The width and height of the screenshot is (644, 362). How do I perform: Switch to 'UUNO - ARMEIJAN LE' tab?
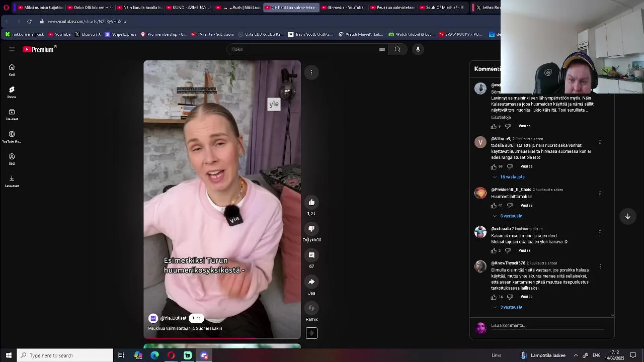click(189, 8)
